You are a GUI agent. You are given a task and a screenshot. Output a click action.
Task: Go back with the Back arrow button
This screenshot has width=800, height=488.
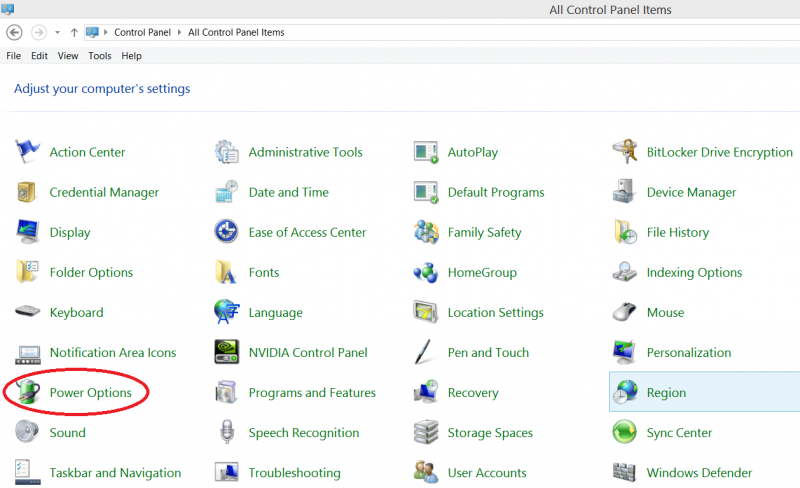tap(14, 32)
